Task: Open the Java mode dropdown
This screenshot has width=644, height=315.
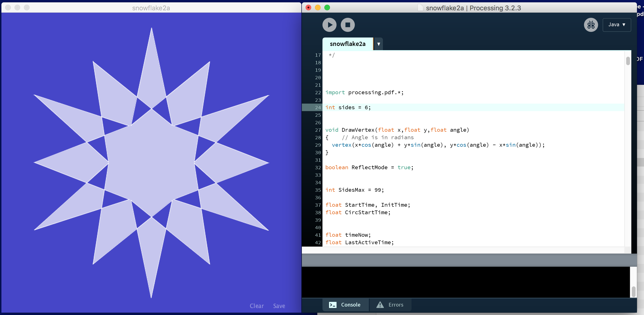Action: (617, 25)
